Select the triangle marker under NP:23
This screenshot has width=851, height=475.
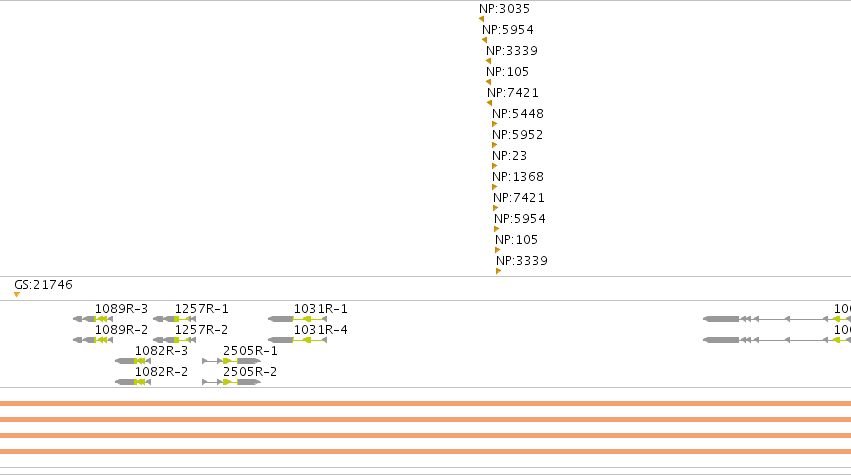pyautogui.click(x=494, y=166)
